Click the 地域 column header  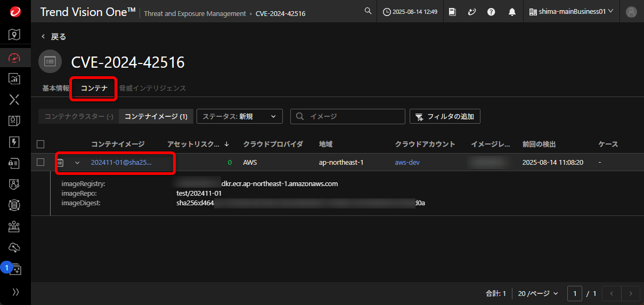click(x=325, y=144)
